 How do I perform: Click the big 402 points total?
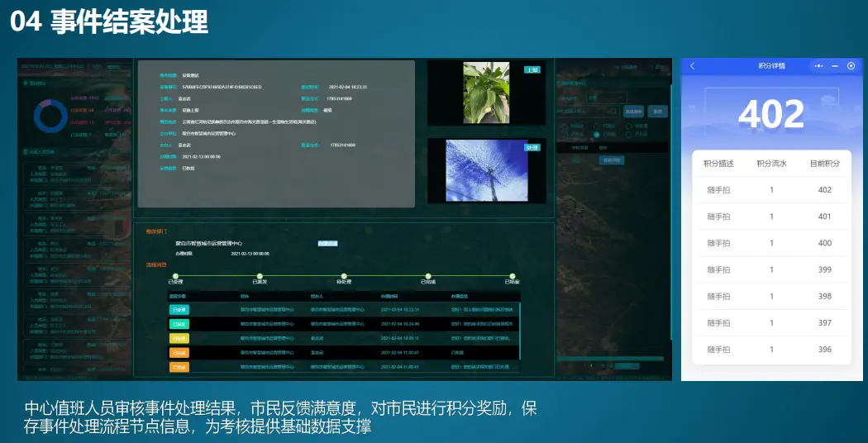click(x=771, y=113)
